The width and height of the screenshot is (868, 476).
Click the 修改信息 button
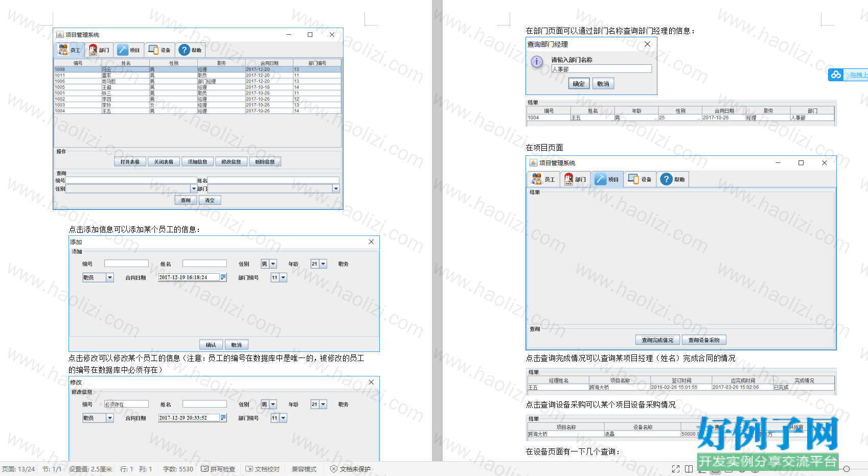click(x=231, y=162)
